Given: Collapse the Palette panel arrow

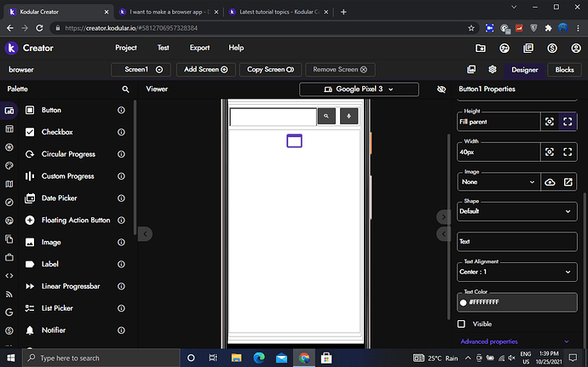Looking at the screenshot, I should (145, 234).
